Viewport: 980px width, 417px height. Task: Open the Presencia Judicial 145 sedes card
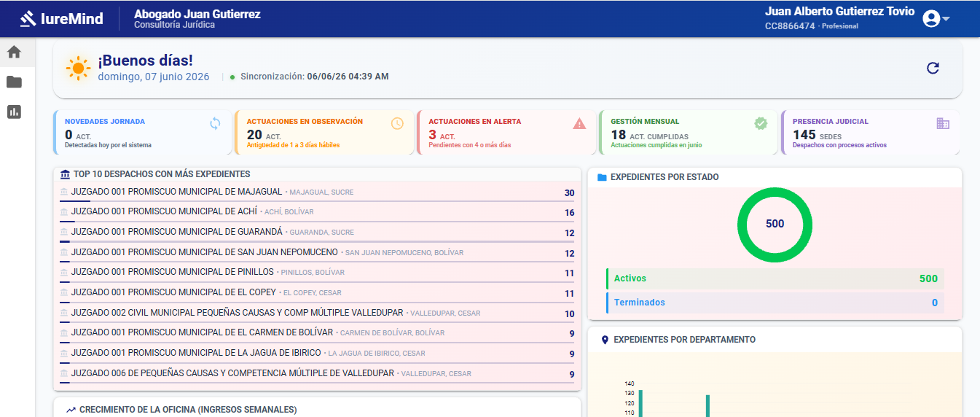pos(870,133)
